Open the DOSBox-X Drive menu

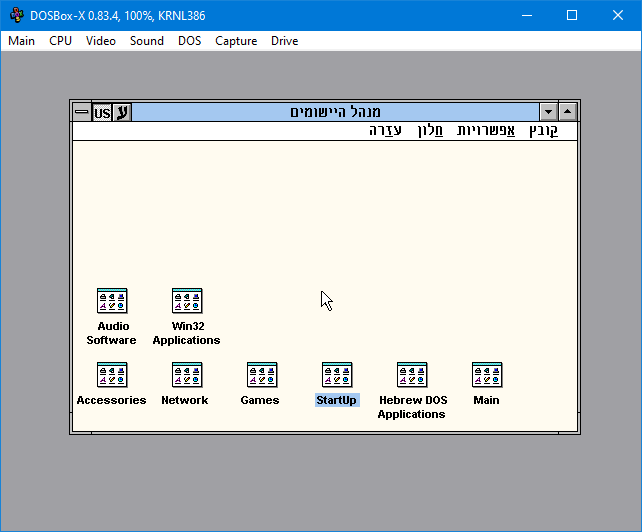pos(285,41)
